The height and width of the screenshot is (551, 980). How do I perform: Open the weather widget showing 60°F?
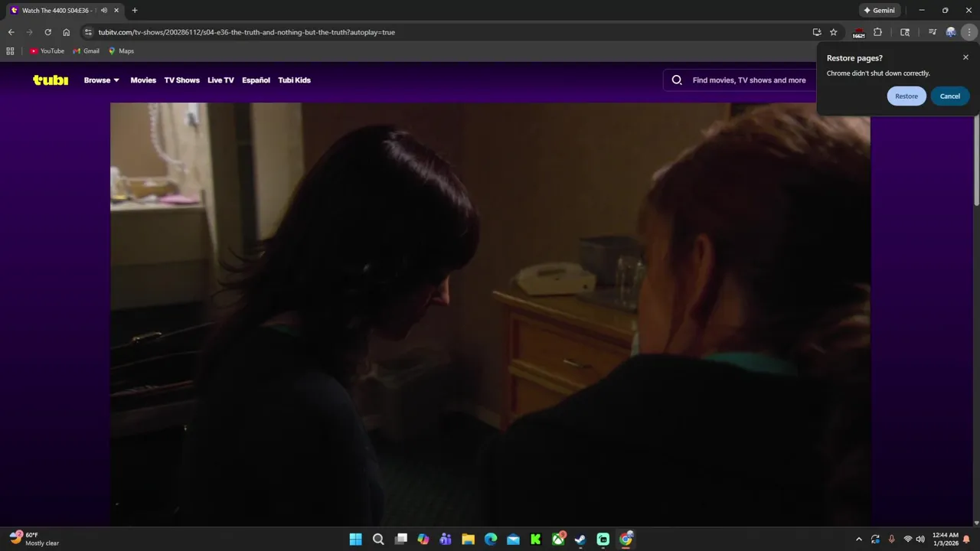pos(35,539)
